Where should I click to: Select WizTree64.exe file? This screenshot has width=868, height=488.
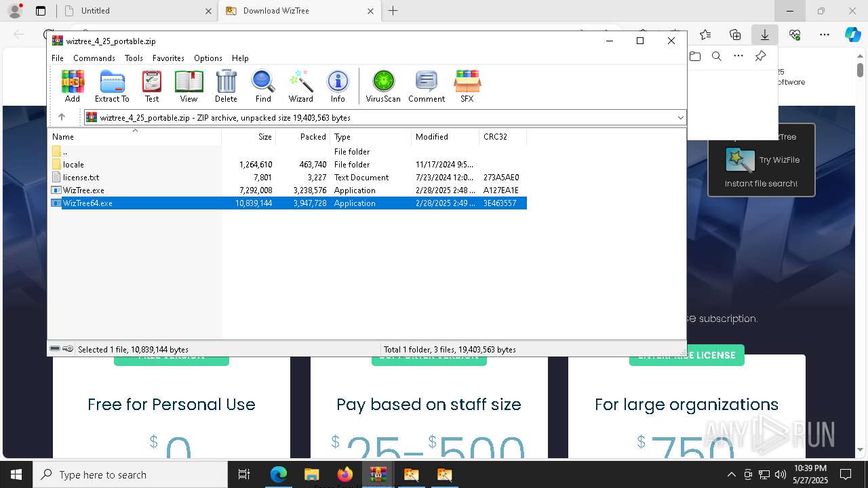tap(288, 203)
